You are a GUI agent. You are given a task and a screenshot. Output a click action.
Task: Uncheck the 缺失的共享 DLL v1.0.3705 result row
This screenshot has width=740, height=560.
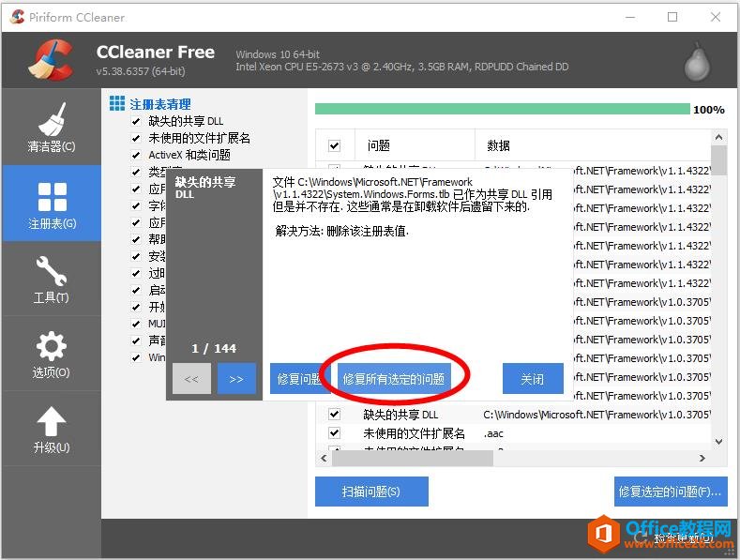click(x=334, y=414)
